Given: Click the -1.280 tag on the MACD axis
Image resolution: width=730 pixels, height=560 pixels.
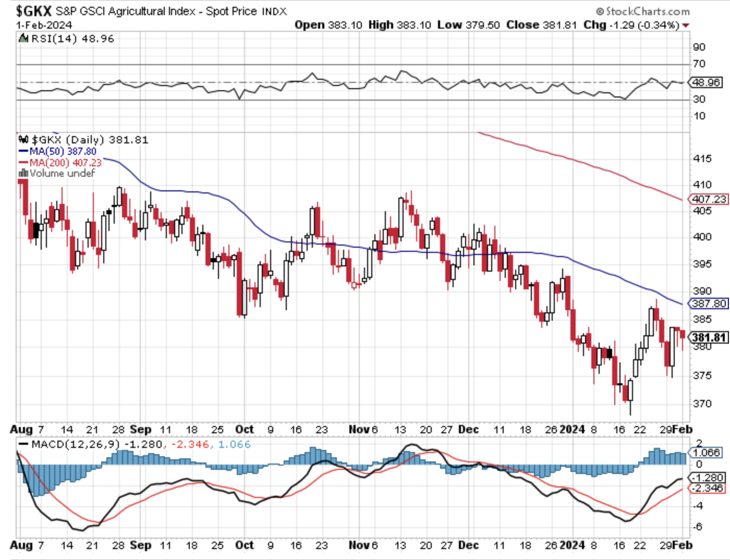Looking at the screenshot, I should (707, 478).
